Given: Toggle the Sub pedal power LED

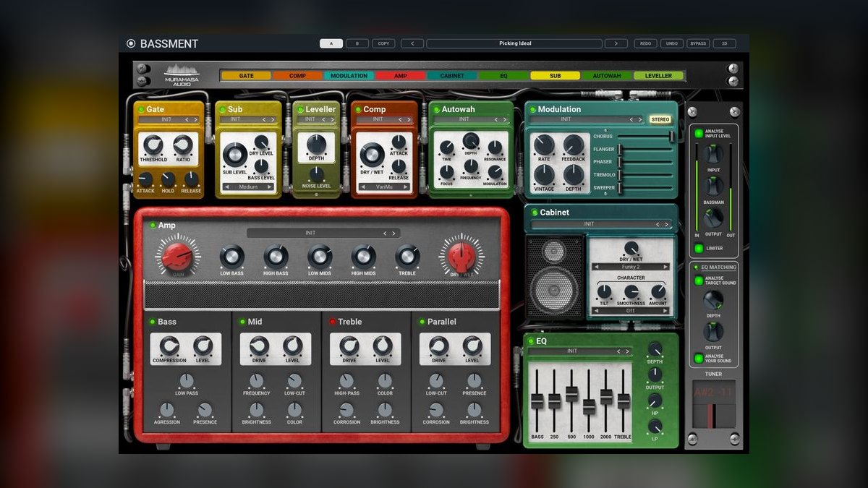Looking at the screenshot, I should click(x=223, y=110).
